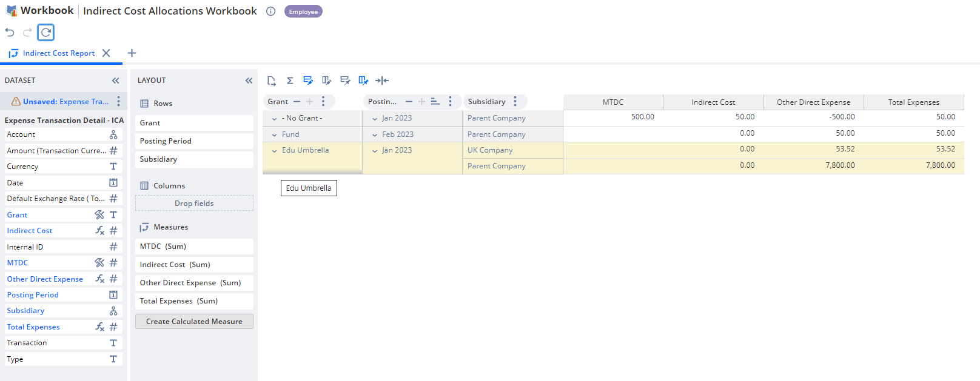The width and height of the screenshot is (980, 381).
Task: Click the MTDC column header
Action: [613, 102]
